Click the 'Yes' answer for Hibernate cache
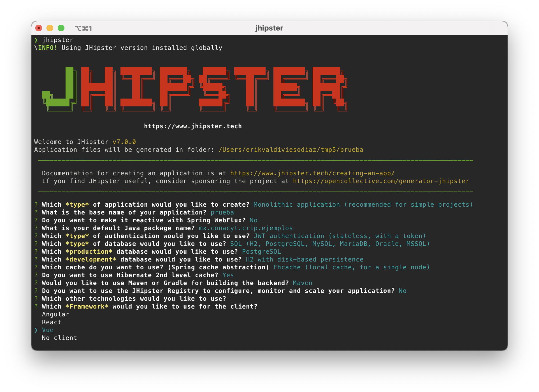Image resolution: width=539 pixels, height=392 pixels. pos(228,275)
